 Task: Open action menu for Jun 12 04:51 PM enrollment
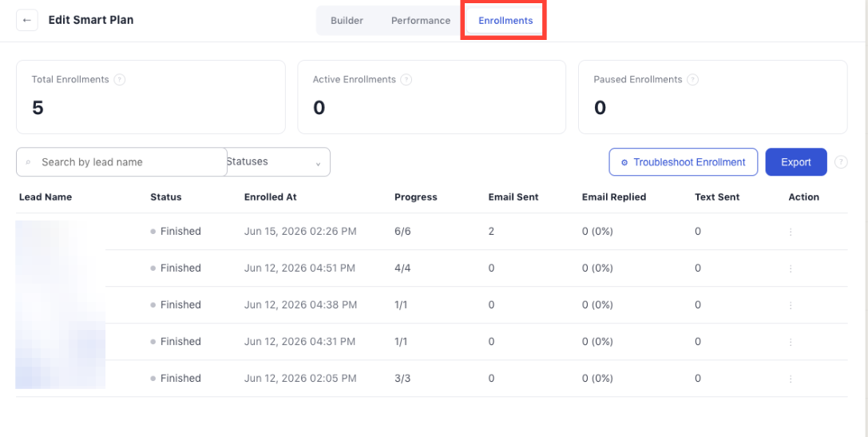(x=791, y=268)
